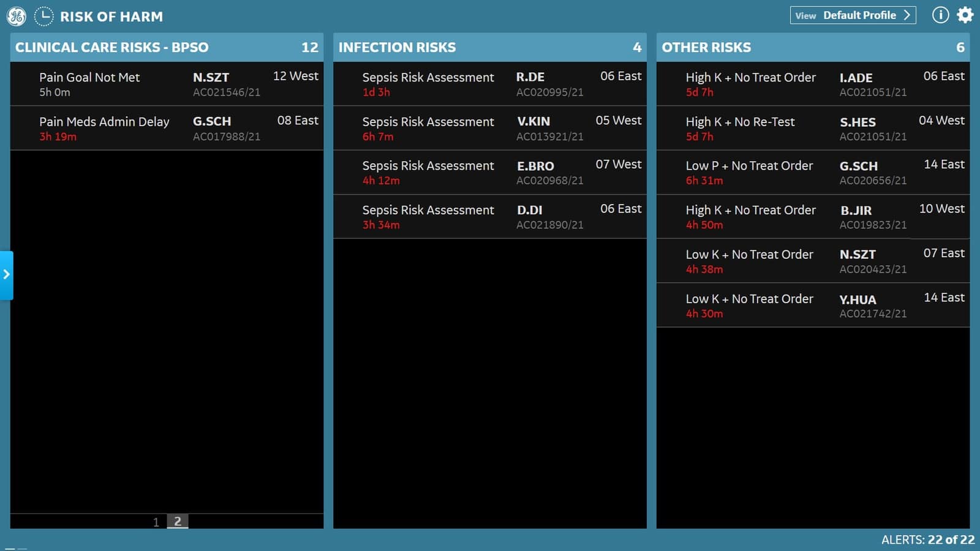
Task: Click the 08 East unit label
Action: click(x=298, y=120)
